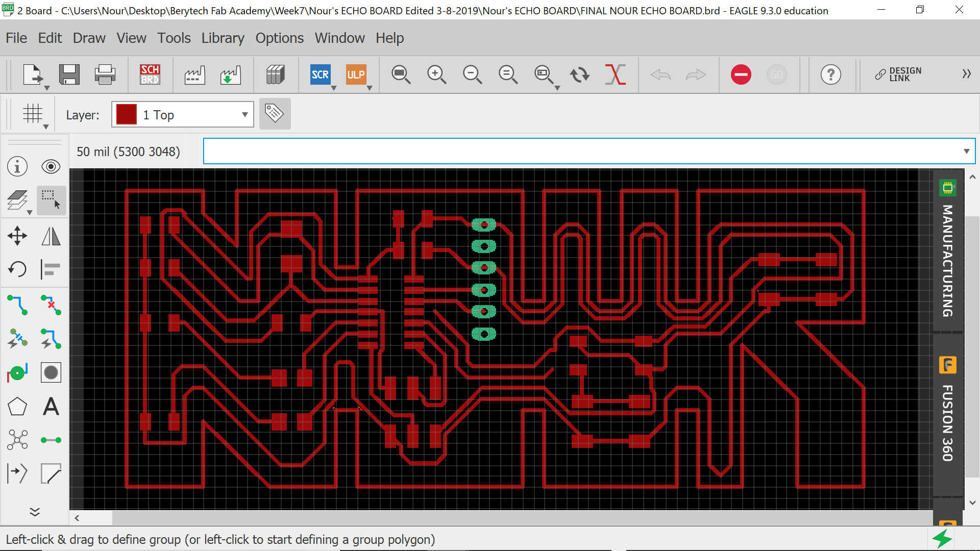Select the Polygon tool
980x551 pixels.
17,407
